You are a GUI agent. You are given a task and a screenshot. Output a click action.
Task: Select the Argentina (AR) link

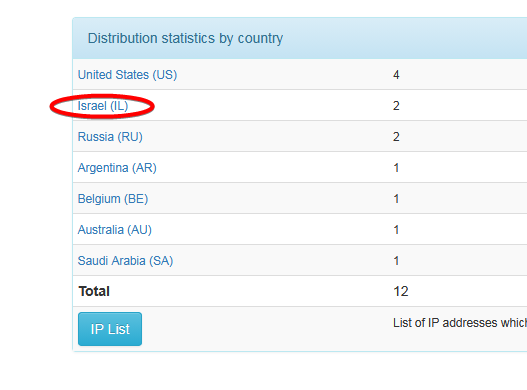tap(117, 168)
